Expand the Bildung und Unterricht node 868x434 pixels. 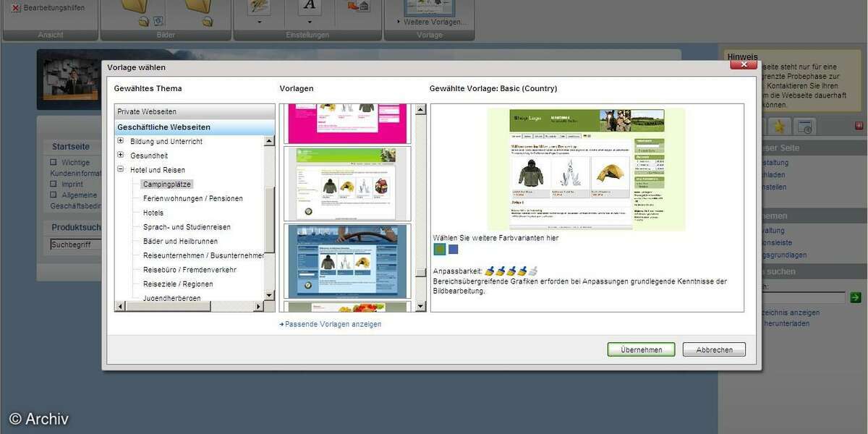[121, 141]
